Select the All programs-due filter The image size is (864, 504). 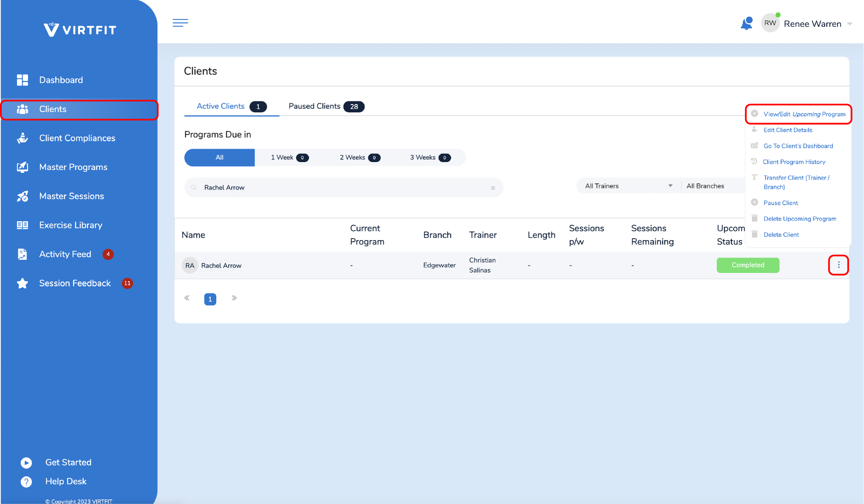[219, 157]
